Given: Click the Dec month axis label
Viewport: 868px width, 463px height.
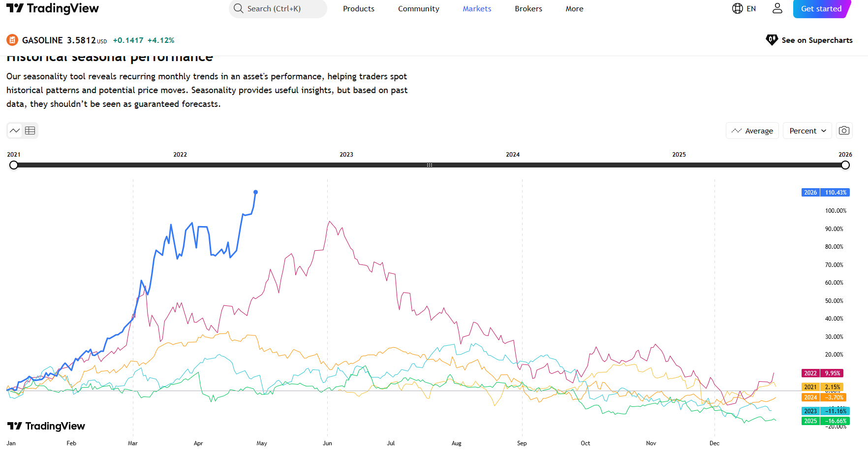Looking at the screenshot, I should pyautogui.click(x=714, y=443).
